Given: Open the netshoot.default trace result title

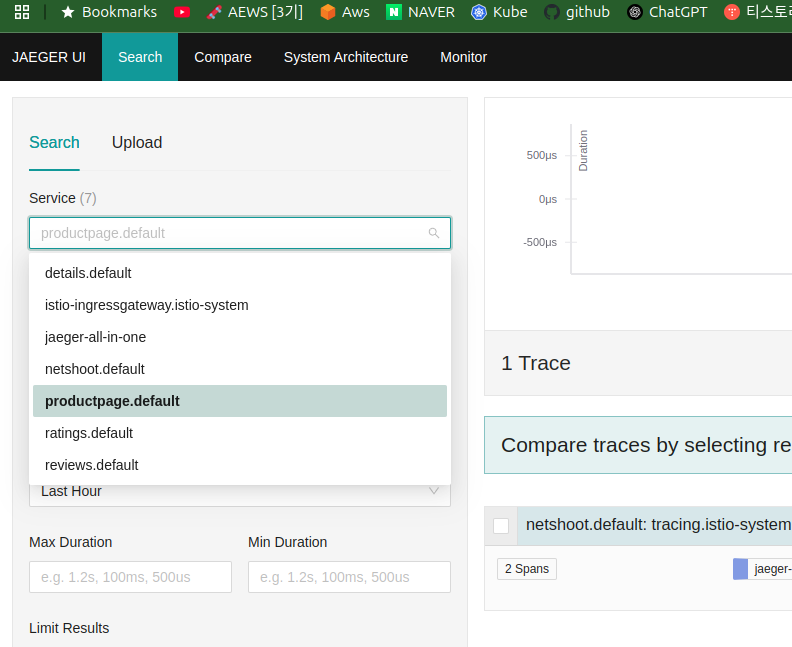Looking at the screenshot, I should (658, 525).
